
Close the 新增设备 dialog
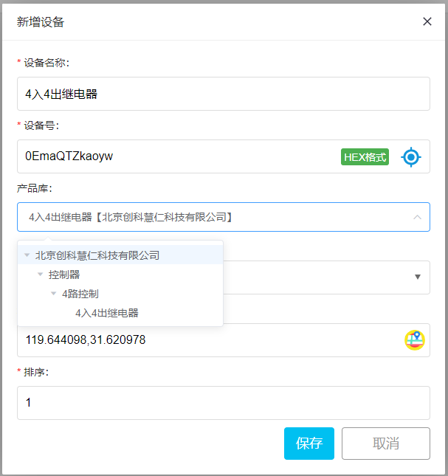click(x=427, y=21)
